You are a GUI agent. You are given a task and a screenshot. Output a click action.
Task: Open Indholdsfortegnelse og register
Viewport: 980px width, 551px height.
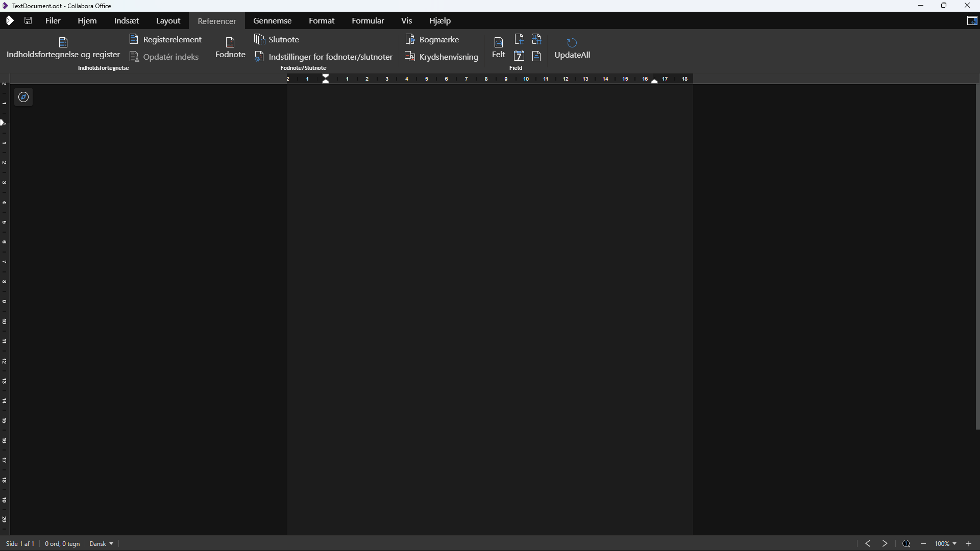click(63, 47)
